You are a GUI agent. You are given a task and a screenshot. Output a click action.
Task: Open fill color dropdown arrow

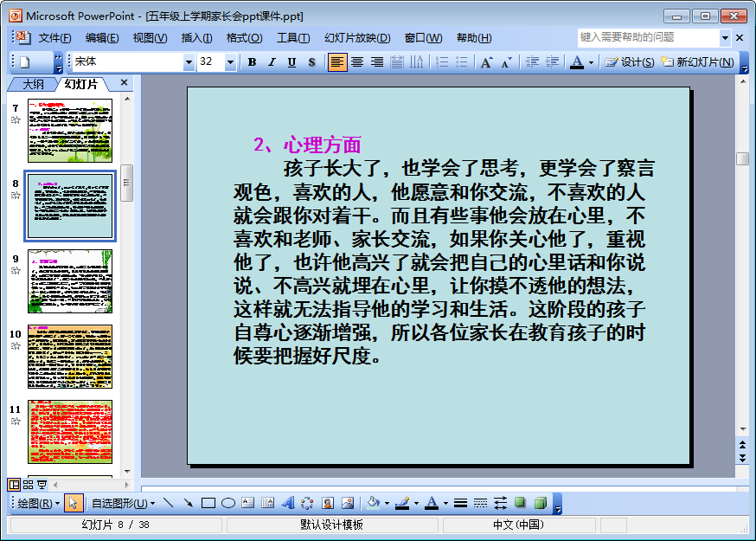[388, 504]
